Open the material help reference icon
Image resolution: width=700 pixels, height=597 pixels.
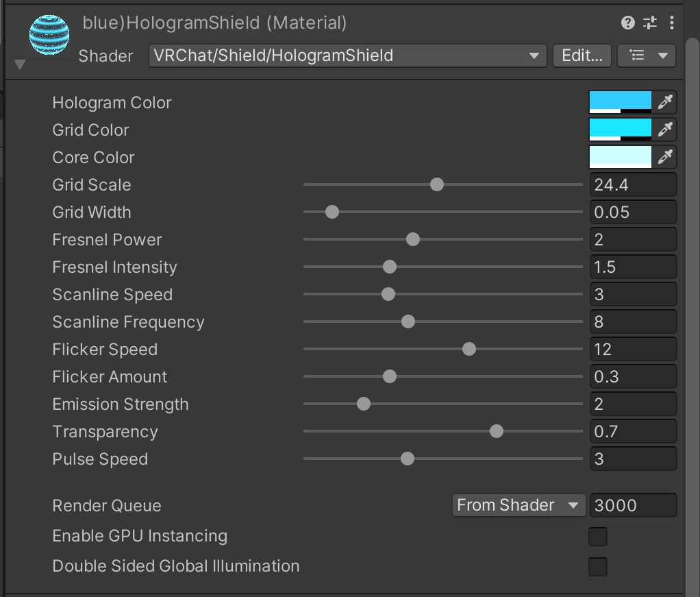pyautogui.click(x=627, y=23)
